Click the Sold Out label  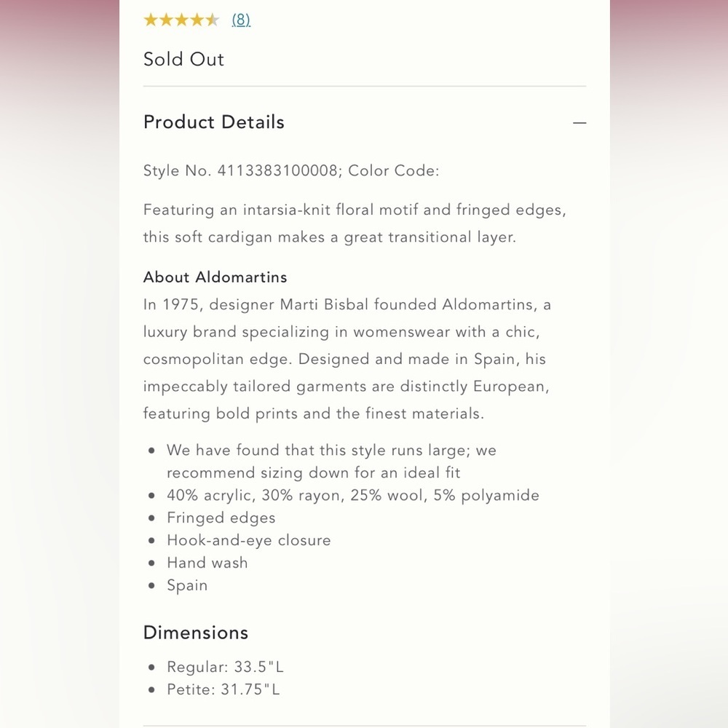point(183,60)
